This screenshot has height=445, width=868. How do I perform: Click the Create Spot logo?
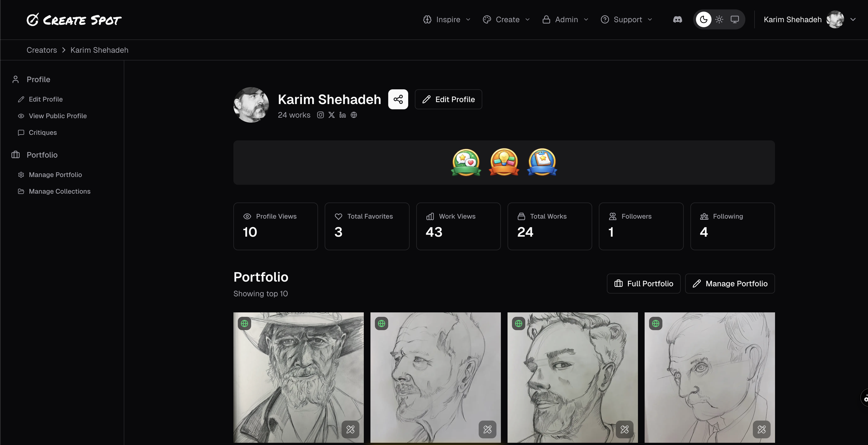click(74, 19)
